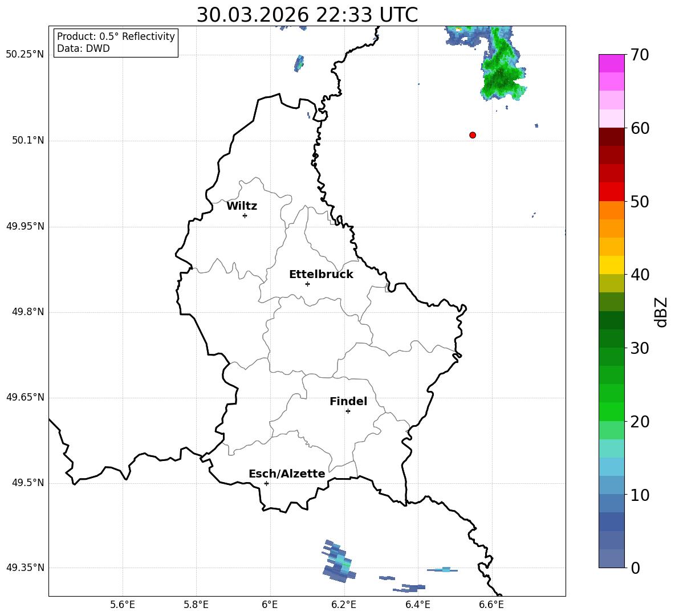Click the Ettelbruck station cross marker
The height and width of the screenshot is (616, 675).
click(x=307, y=284)
